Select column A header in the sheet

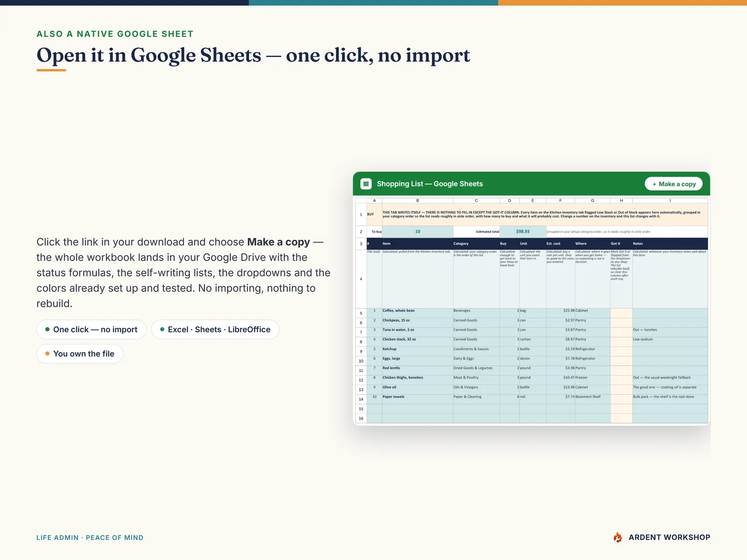[x=374, y=201]
